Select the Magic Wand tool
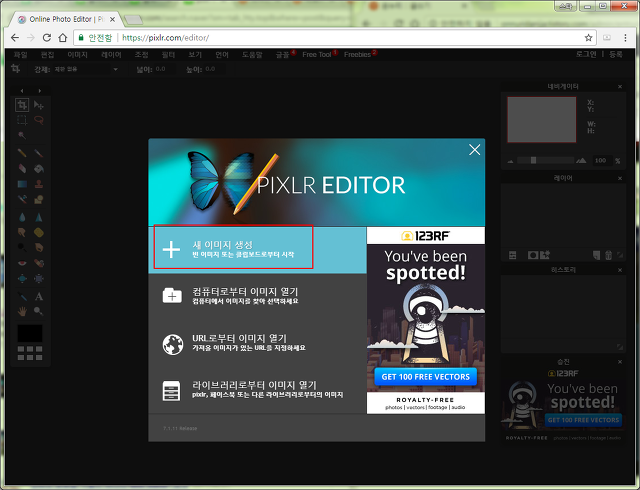640x490 pixels. [22, 135]
